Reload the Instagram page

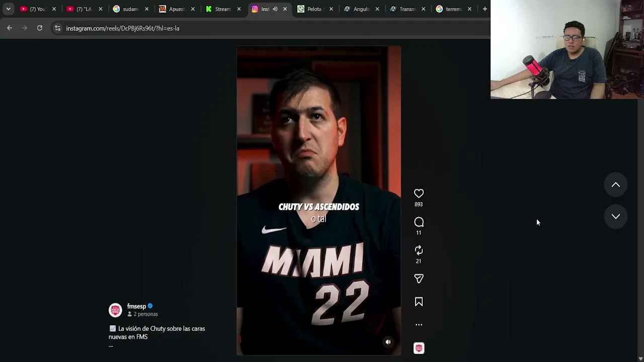coord(40,28)
